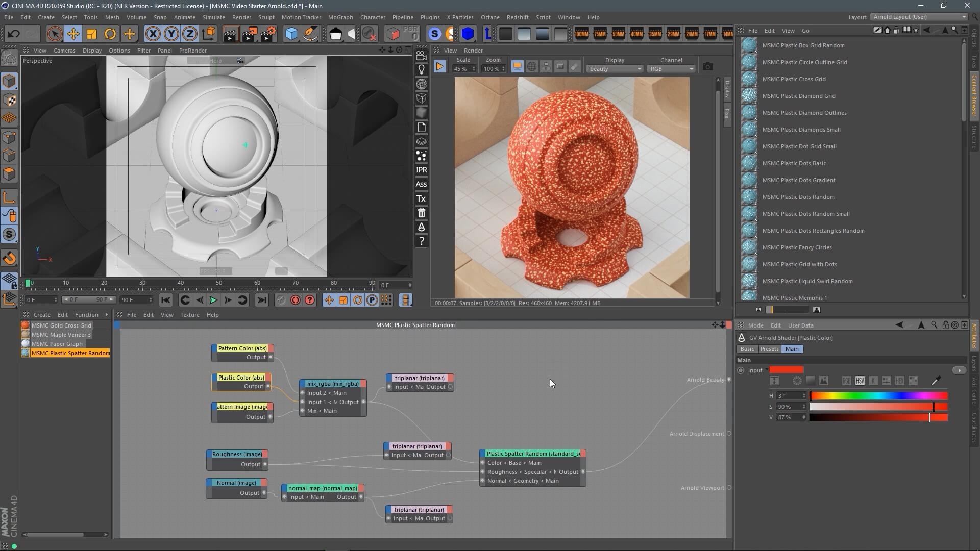Open the Display beauty dropdown
Screen dimensions: 980x551
[x=615, y=69]
